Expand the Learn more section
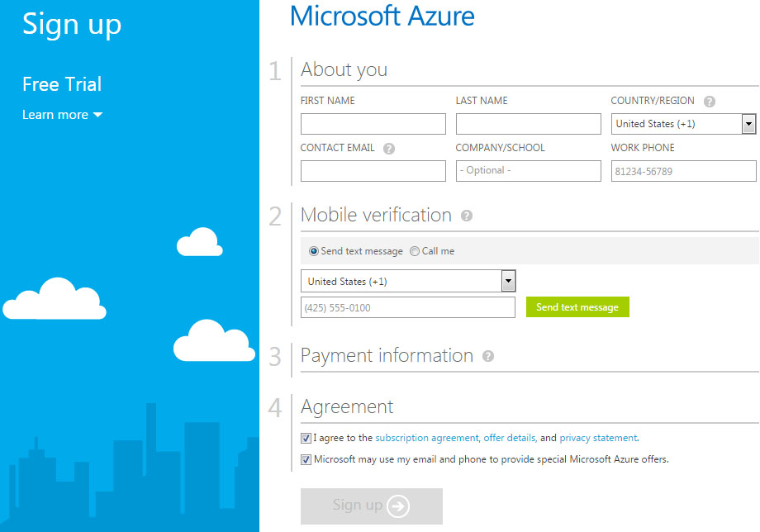The height and width of the screenshot is (532, 760). coord(62,115)
